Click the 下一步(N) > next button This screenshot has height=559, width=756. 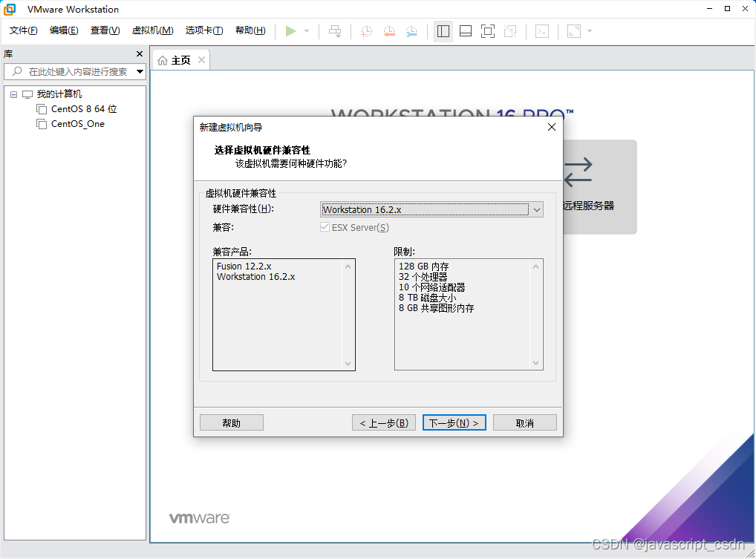tap(454, 422)
